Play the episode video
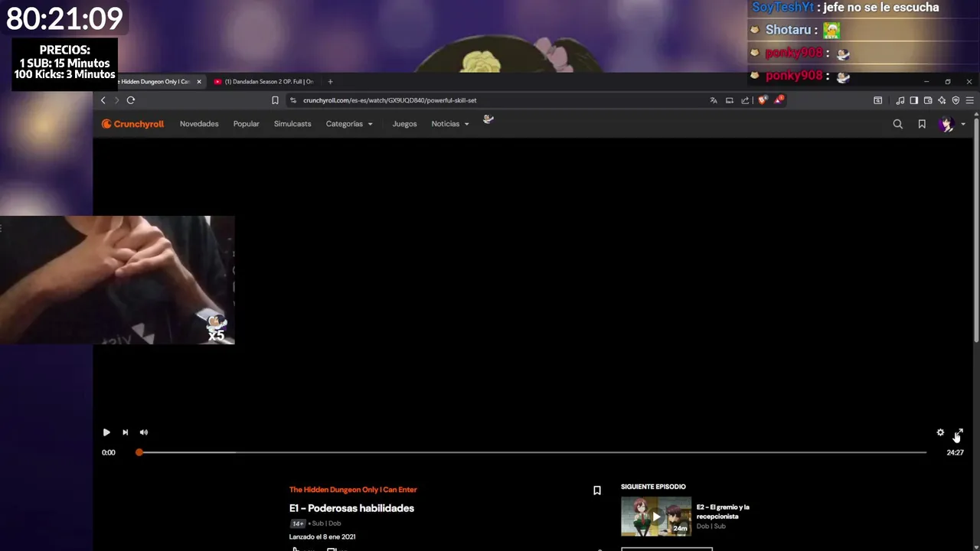This screenshot has width=980, height=551. pos(106,432)
